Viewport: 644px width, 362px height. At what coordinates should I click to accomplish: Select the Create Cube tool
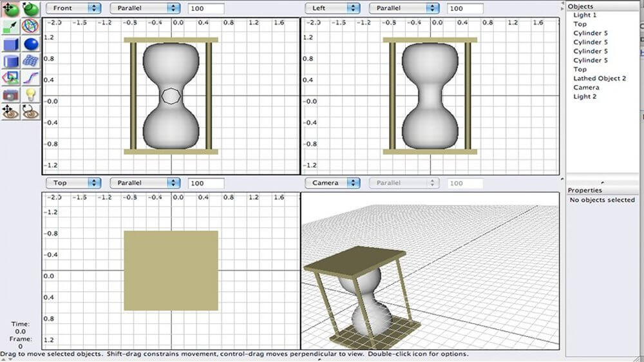[x=12, y=44]
